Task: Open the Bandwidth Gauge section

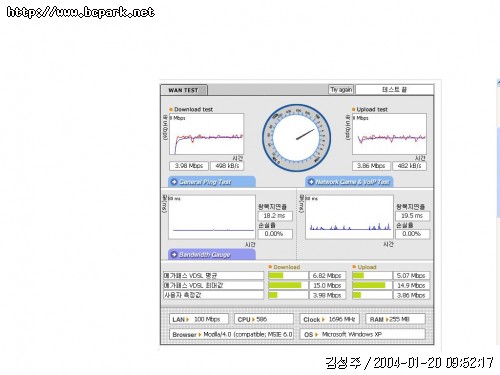Action: tap(212, 255)
